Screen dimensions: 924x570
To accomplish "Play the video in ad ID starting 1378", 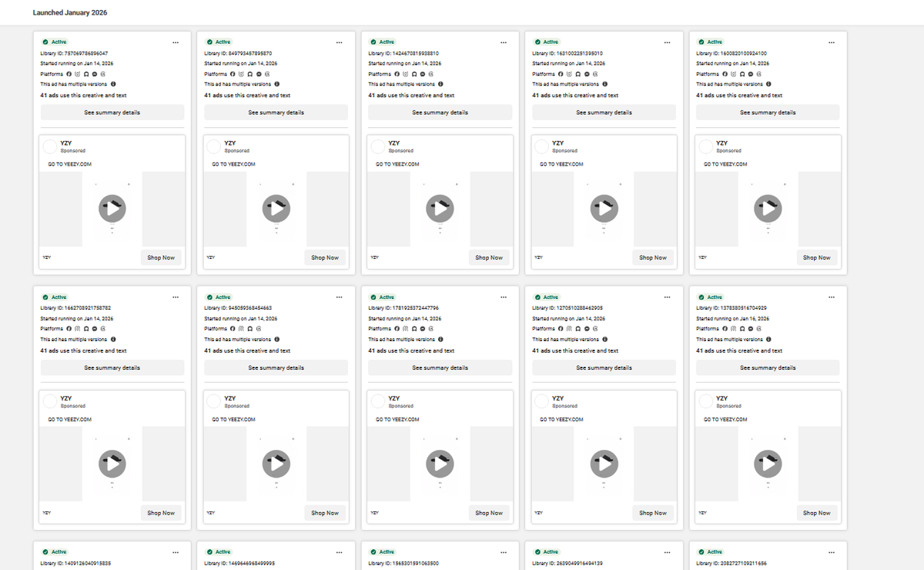I will tap(768, 463).
